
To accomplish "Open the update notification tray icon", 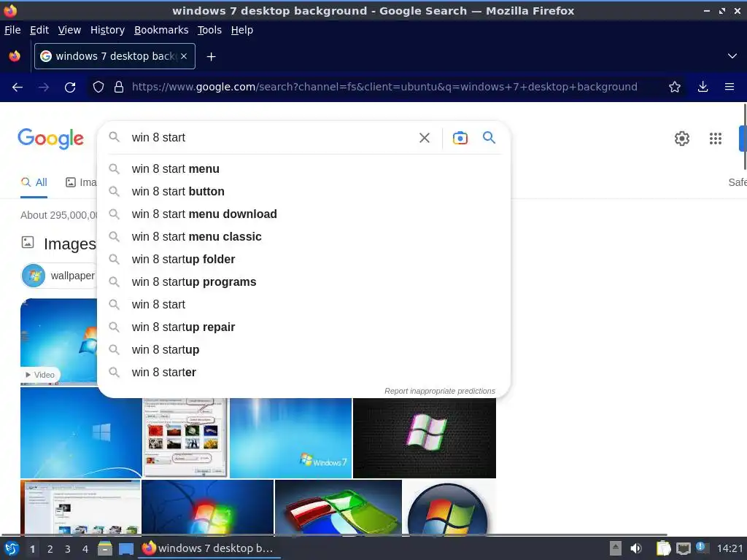I will coord(701,547).
